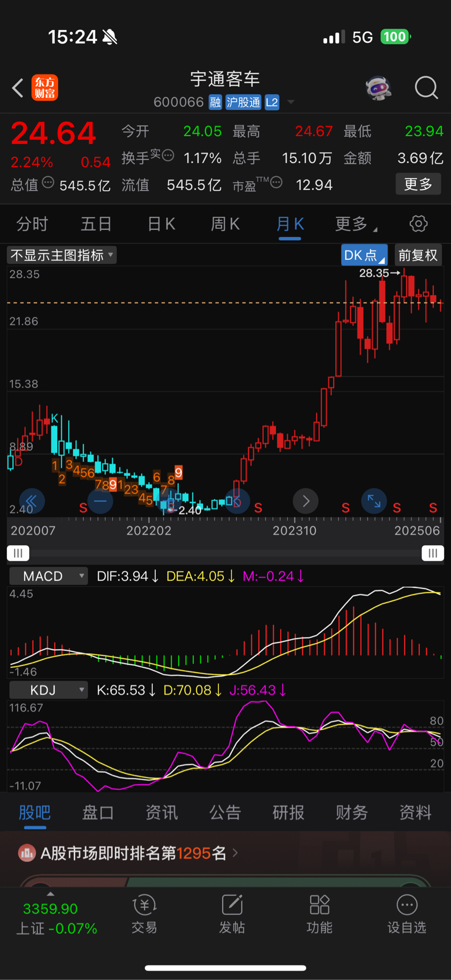Tap the 24.64 current price figure
451x980 pixels.
tap(53, 133)
